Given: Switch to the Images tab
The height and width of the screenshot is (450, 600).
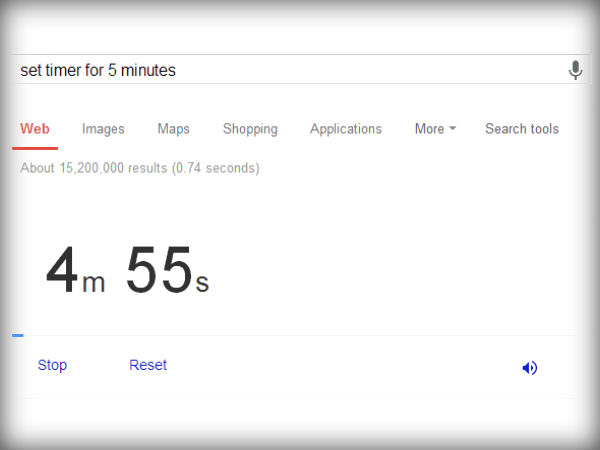Looking at the screenshot, I should (x=103, y=129).
